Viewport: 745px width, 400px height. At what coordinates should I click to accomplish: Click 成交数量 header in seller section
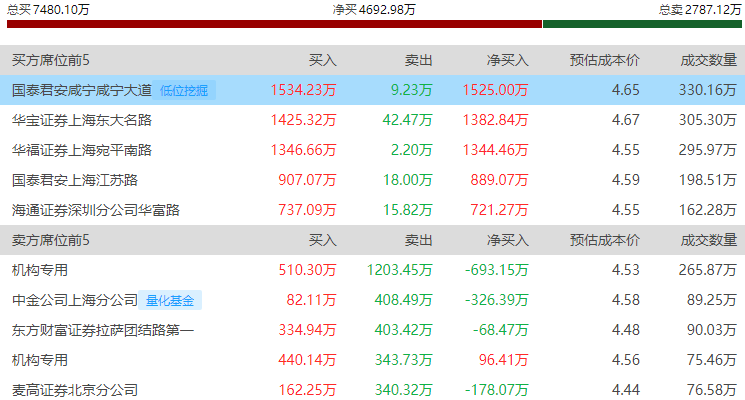(x=708, y=240)
